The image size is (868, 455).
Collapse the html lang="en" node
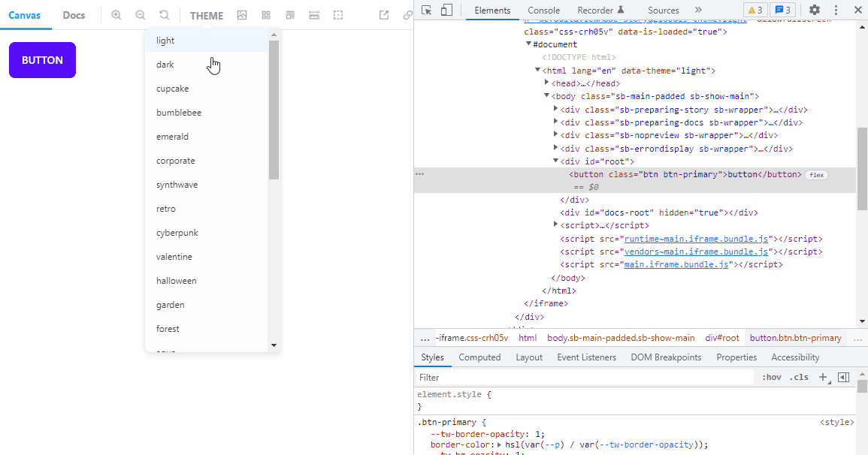tap(537, 71)
